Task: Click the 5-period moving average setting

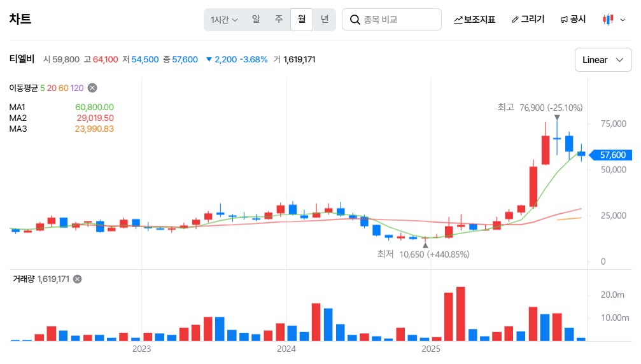Action: (43, 88)
